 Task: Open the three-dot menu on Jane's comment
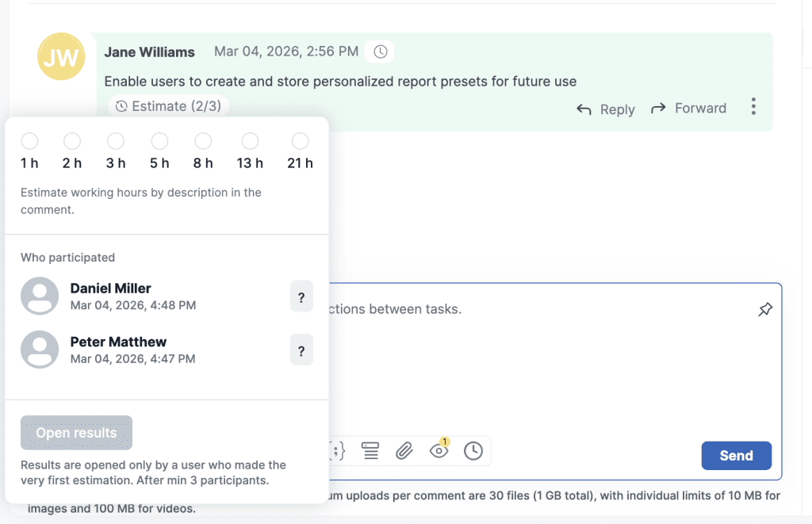(753, 105)
